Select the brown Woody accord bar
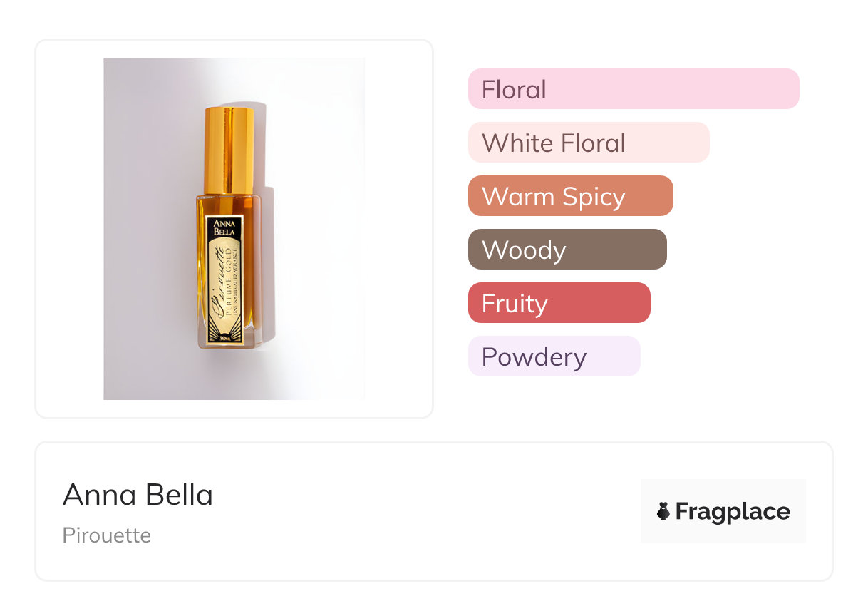Screen dimensions: 868x616 click(x=567, y=250)
